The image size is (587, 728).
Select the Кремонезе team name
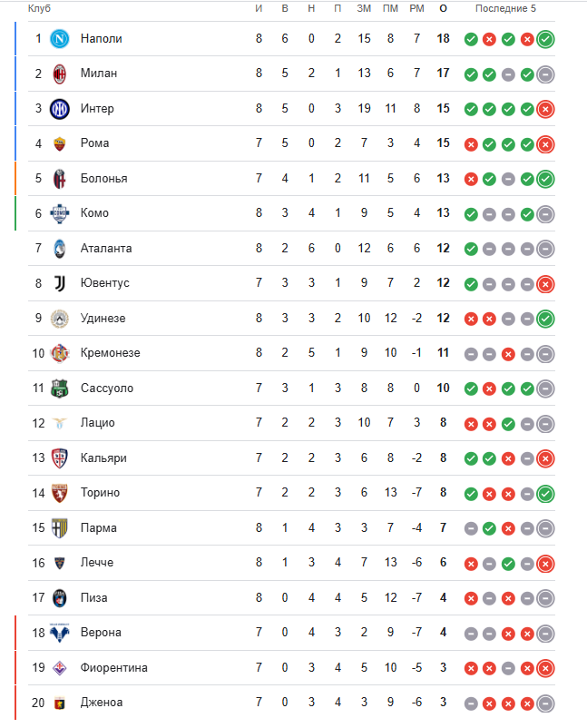pyautogui.click(x=110, y=353)
